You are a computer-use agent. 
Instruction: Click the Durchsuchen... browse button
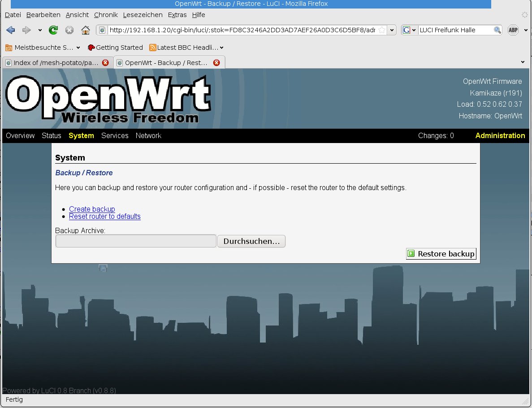251,241
